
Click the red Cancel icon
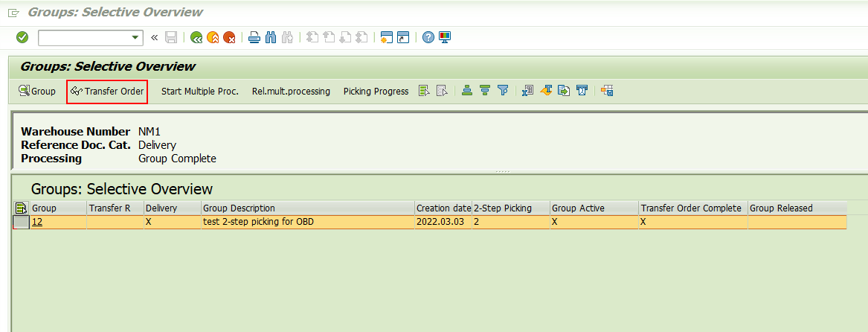click(229, 38)
